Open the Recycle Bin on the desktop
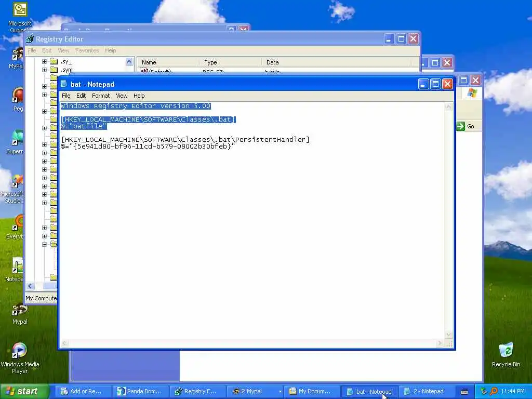 point(506,355)
